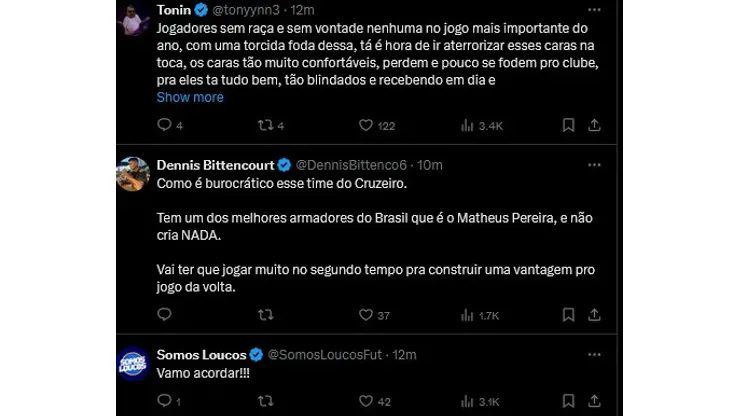Image resolution: width=740 pixels, height=416 pixels.
Task: Click Somos Loucos profile avatar
Action: [133, 363]
